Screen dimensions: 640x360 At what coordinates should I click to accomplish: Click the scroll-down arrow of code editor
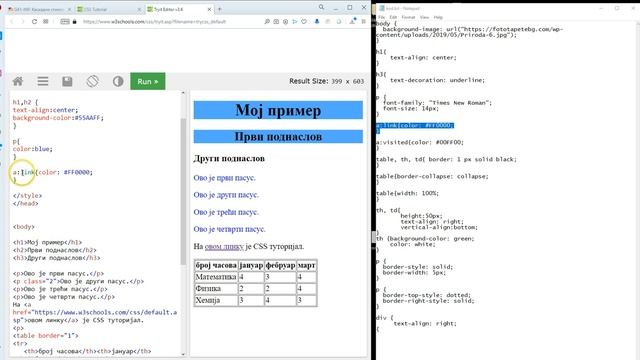[x=183, y=354]
